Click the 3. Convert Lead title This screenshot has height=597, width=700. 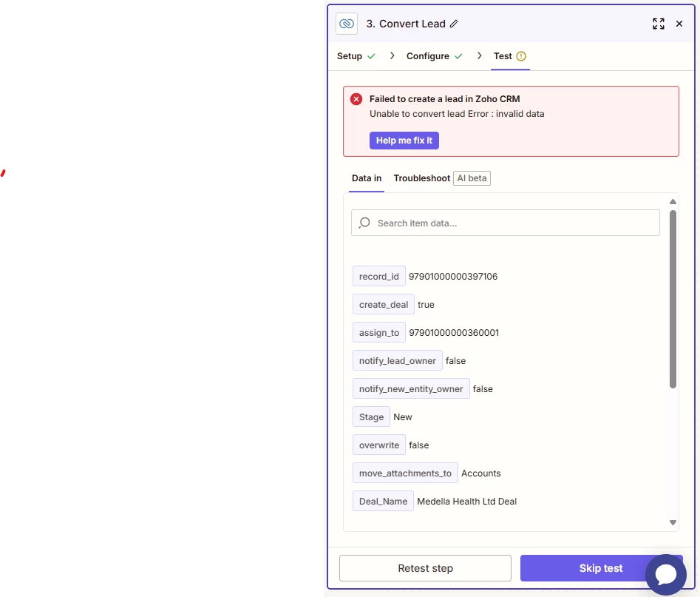pyautogui.click(x=405, y=24)
